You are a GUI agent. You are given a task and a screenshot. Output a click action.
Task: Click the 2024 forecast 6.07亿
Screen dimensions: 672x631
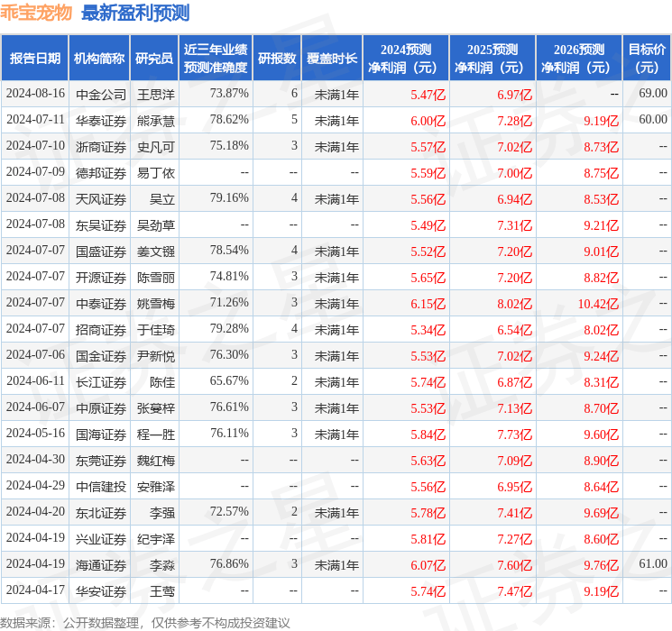point(428,565)
